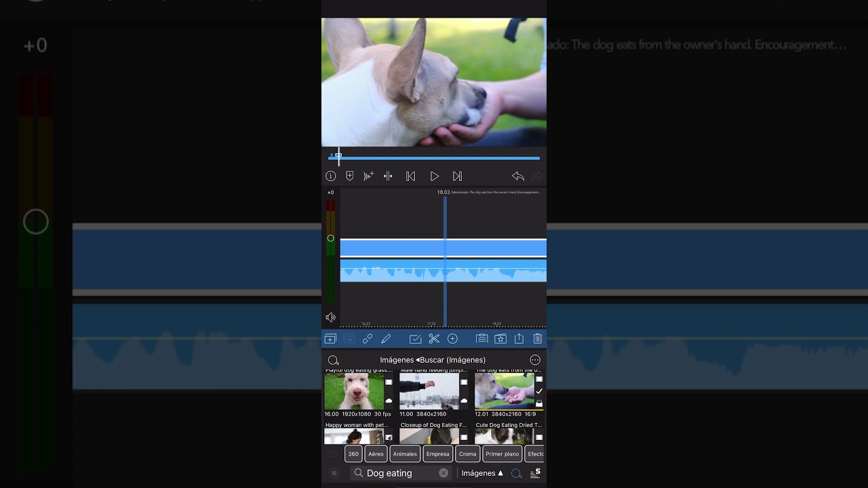Select the dog eats from hand thumbnail
This screenshot has height=488, width=868.
pyautogui.click(x=505, y=391)
